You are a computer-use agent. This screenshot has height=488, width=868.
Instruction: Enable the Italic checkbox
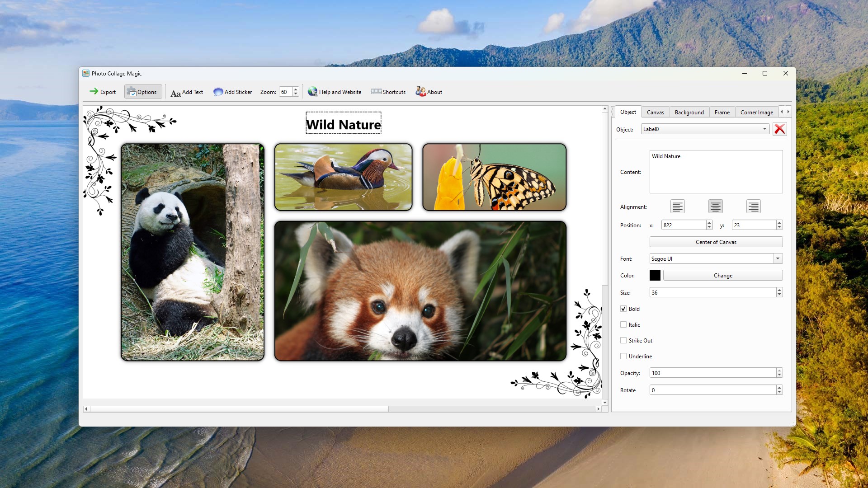pos(623,325)
